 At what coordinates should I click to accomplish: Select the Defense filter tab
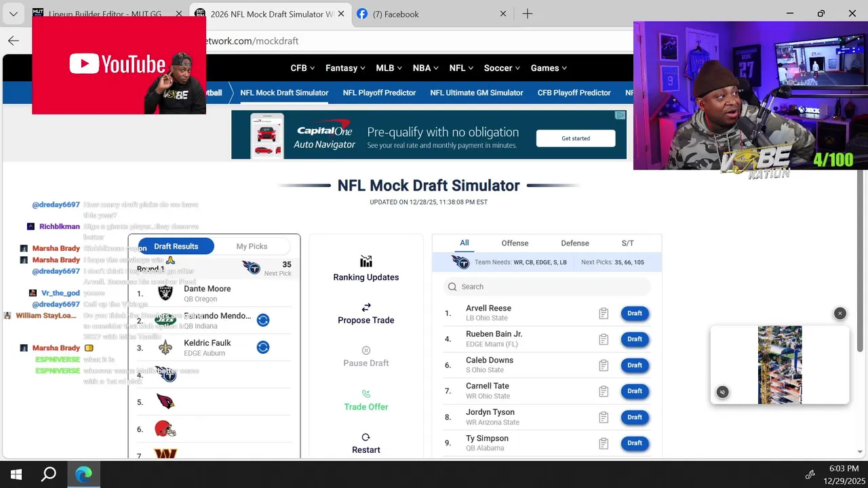click(x=575, y=243)
